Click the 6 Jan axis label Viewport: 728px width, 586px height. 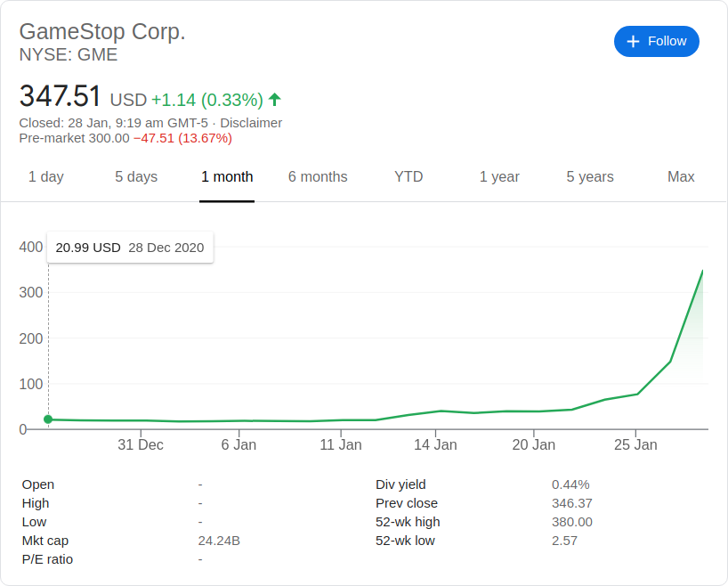[239, 444]
